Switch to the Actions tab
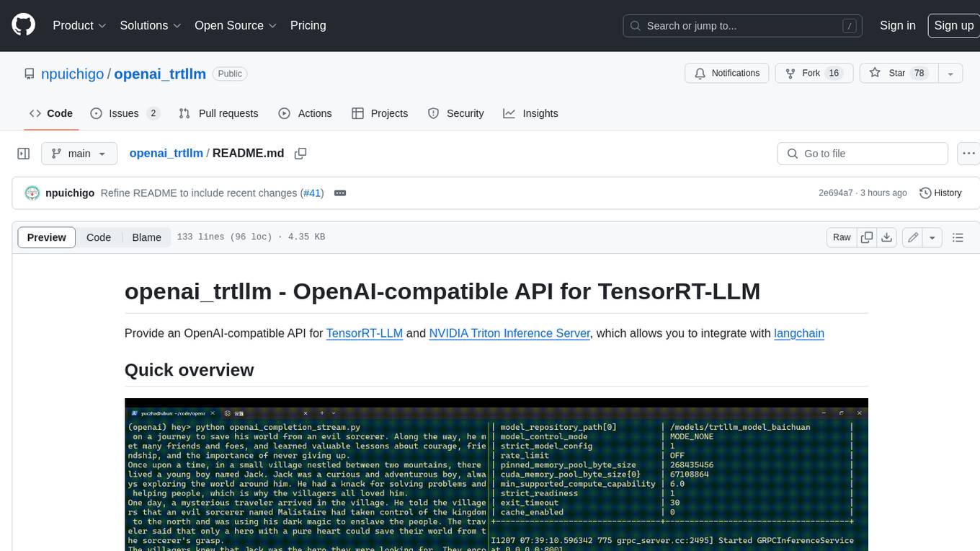Screen dimensions: 980x551 click(305, 113)
